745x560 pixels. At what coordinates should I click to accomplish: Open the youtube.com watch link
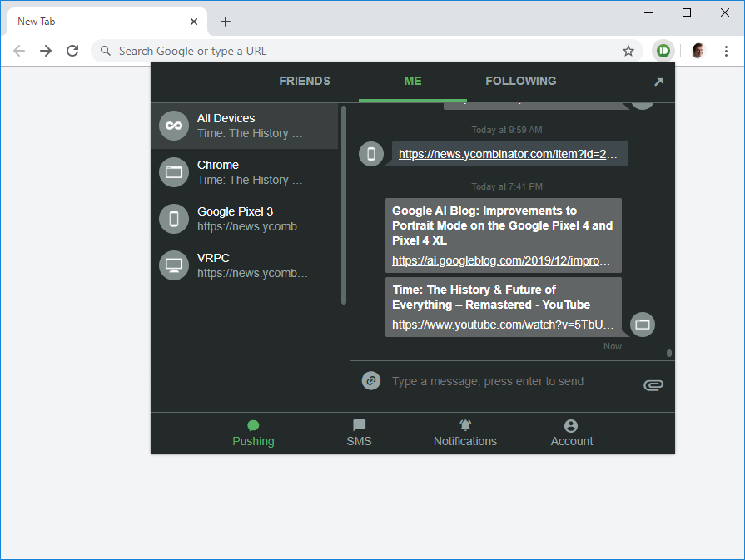pos(503,325)
